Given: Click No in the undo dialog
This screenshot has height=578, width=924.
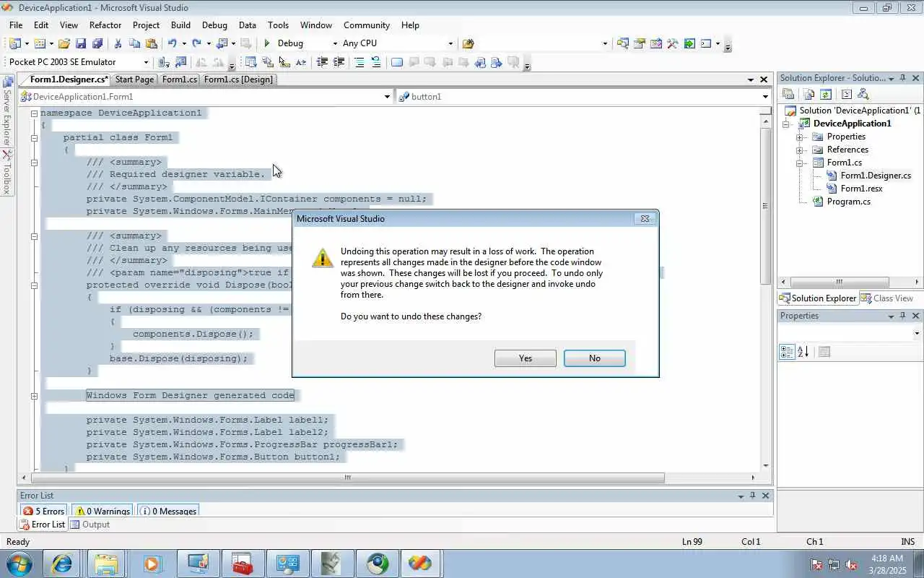Looking at the screenshot, I should tap(595, 358).
